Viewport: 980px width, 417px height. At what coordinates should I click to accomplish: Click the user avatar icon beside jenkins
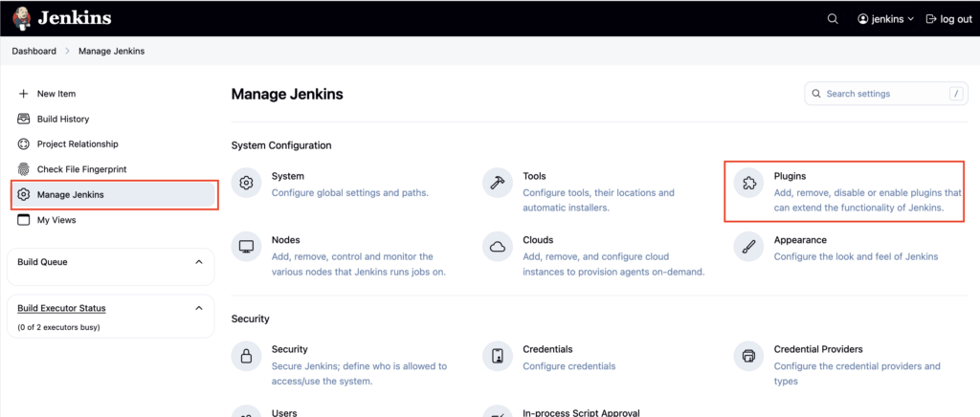click(863, 19)
